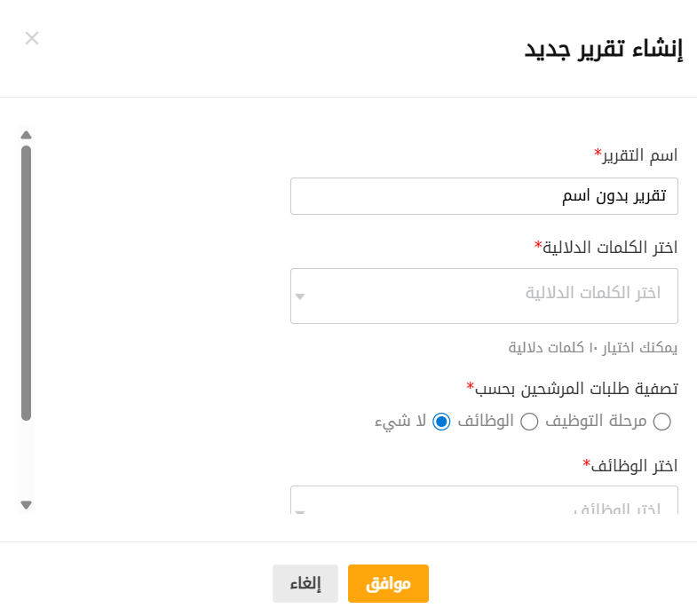The image size is (697, 616).
Task: Click the اختر الكلمات الدلالية label above field
Action: tap(606, 246)
